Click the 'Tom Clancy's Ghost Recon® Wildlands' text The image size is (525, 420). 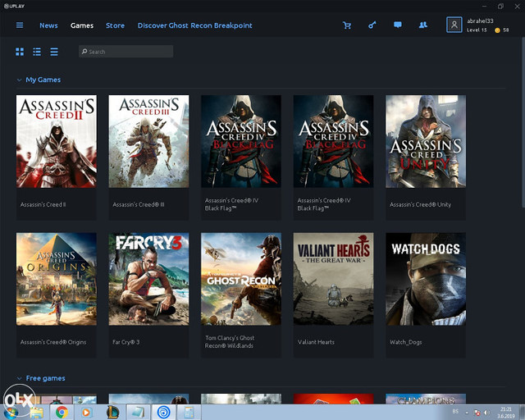pos(230,341)
